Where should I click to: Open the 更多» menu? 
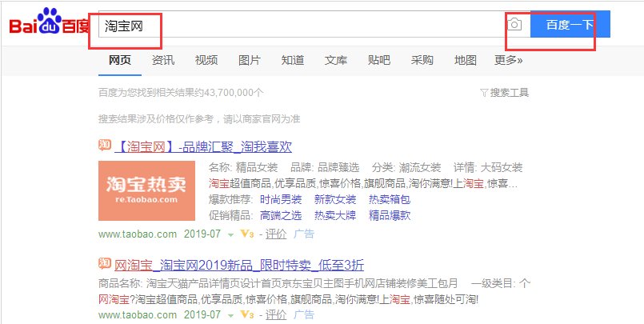click(509, 60)
